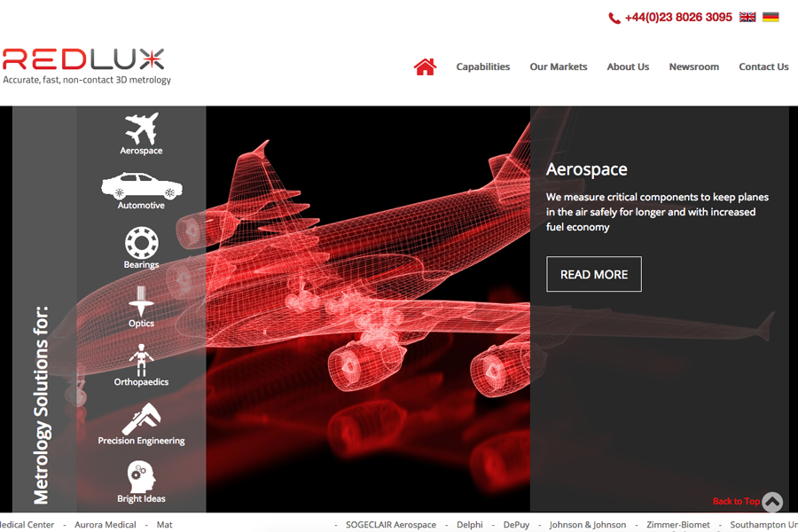Open the Orthopaedics figure icon

coord(141,360)
